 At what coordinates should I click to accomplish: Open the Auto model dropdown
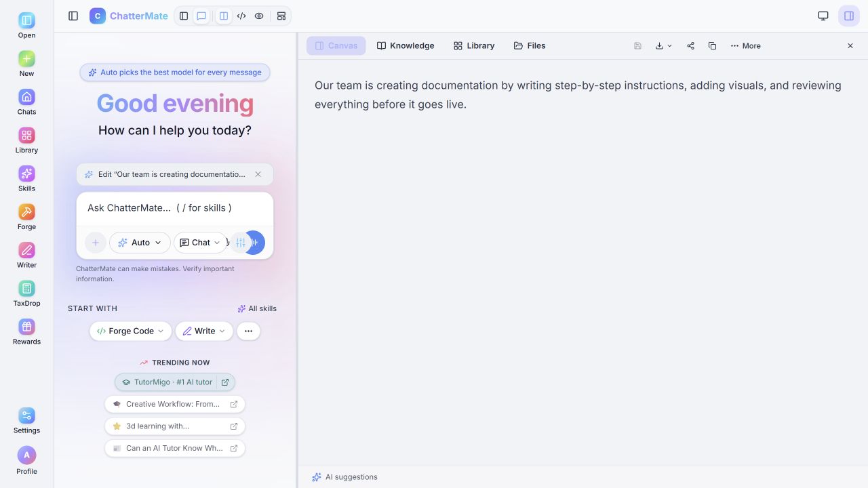coord(140,243)
